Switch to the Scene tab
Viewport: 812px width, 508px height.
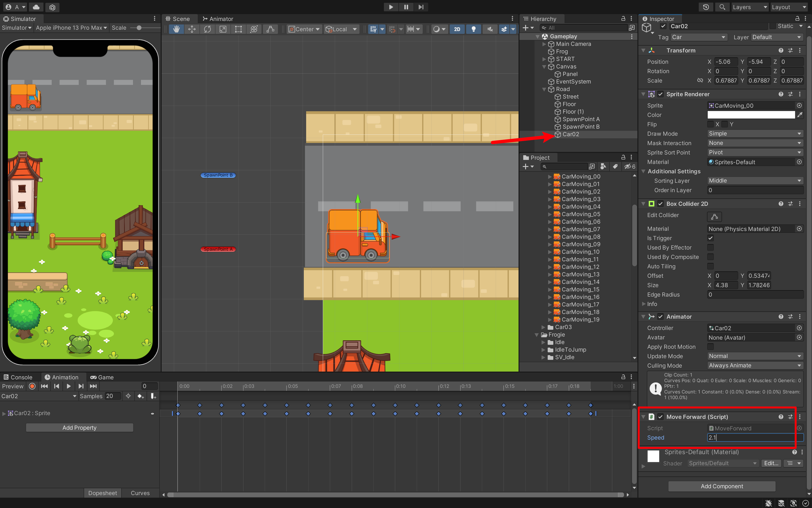click(x=178, y=19)
